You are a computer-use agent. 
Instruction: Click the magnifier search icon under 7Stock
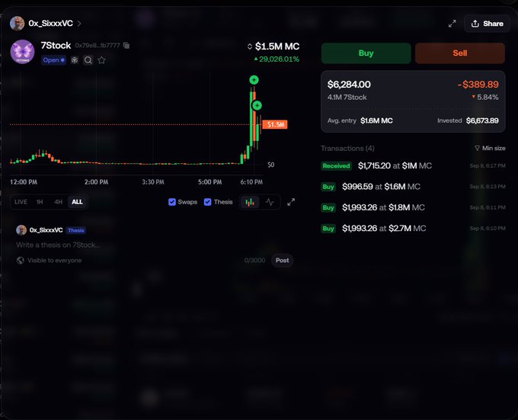point(88,60)
